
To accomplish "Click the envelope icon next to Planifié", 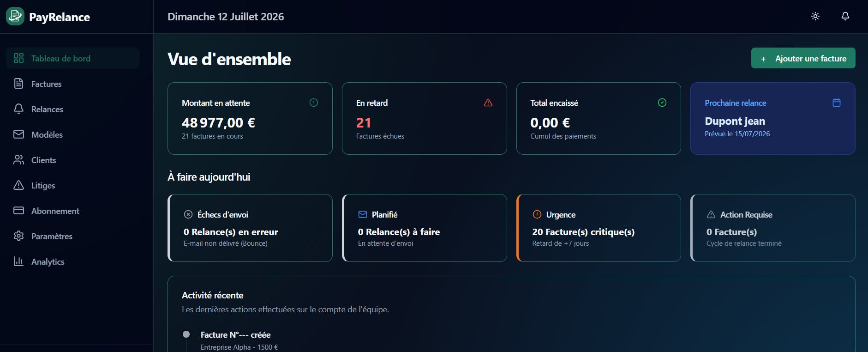I will coord(363,214).
